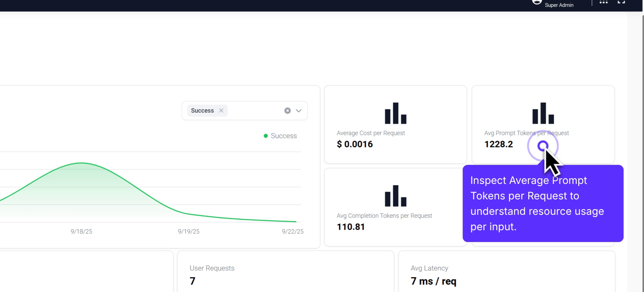Open the apps grid icon in top bar
644x292 pixels.
(603, 2)
